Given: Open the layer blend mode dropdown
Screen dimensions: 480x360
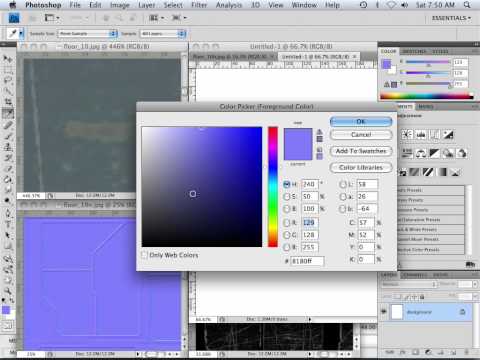Looking at the screenshot, I should coord(410,284).
